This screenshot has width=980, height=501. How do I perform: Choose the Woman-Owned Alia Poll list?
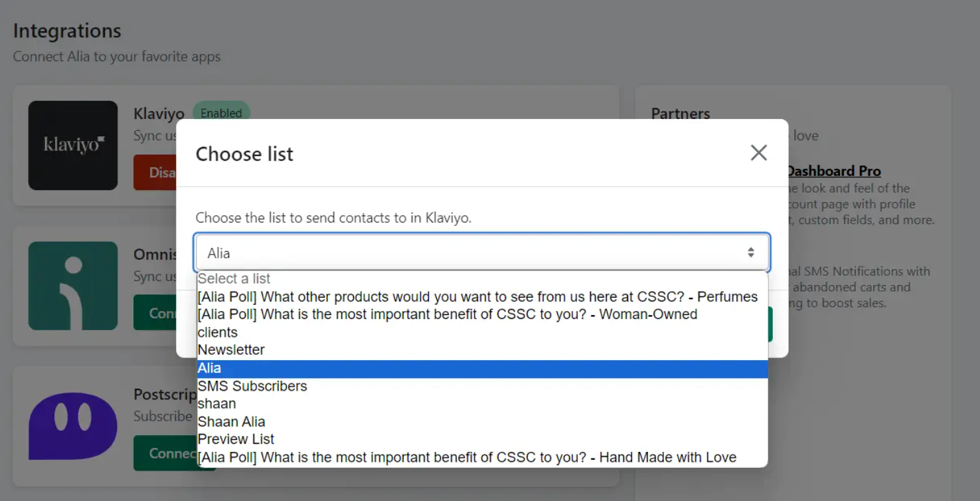click(x=482, y=314)
